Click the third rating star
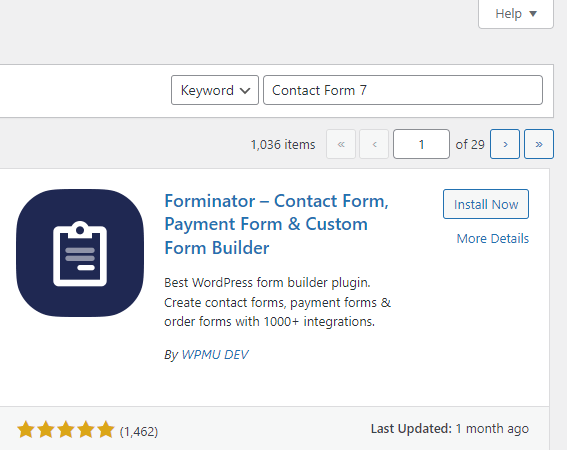This screenshot has height=450, width=567. (66, 429)
